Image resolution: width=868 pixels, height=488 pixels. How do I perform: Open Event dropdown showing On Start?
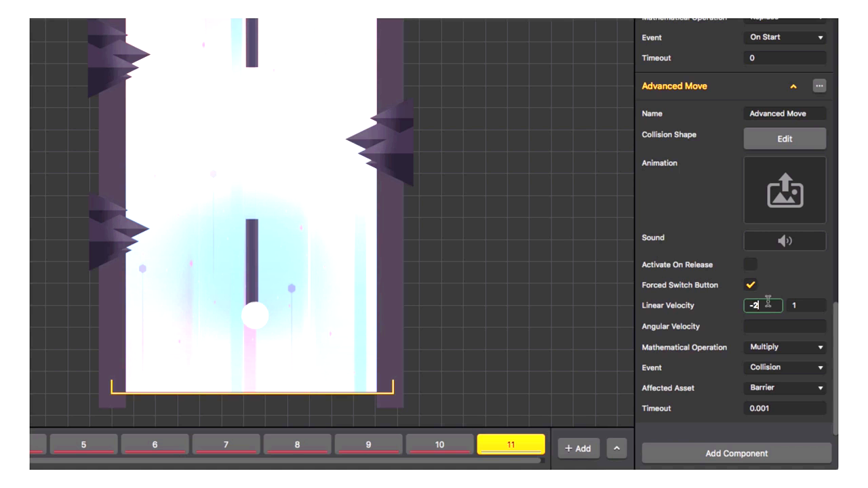pos(785,37)
